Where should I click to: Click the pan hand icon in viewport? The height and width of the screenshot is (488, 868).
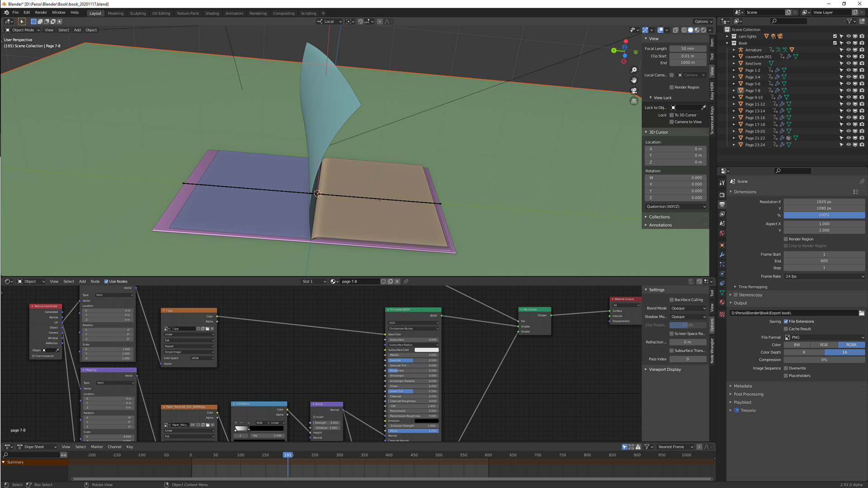[634, 80]
